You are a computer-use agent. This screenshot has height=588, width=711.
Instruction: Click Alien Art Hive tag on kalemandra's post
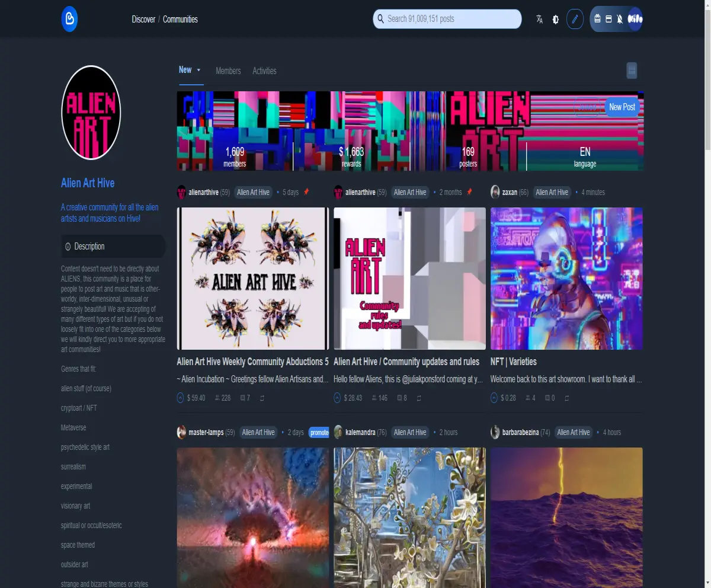(410, 432)
